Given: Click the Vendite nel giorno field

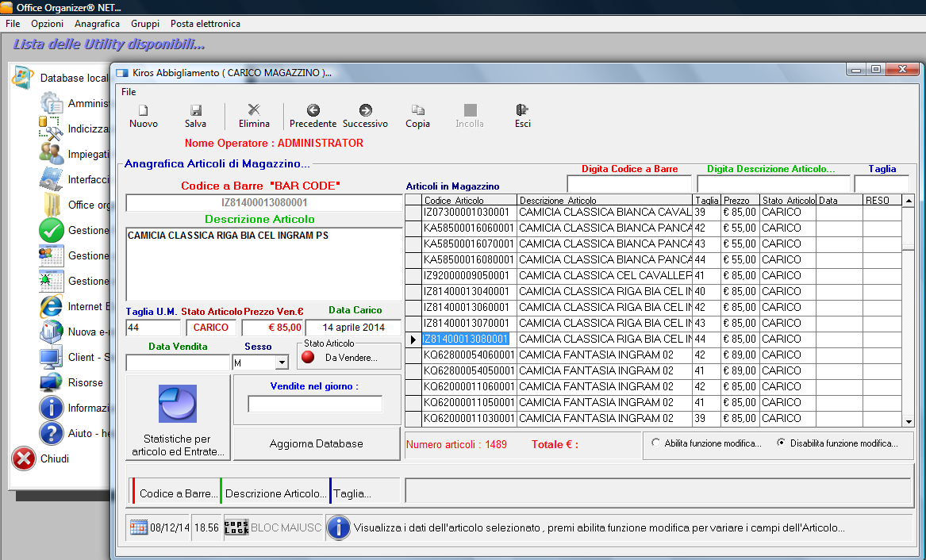Looking at the screenshot, I should (x=315, y=404).
